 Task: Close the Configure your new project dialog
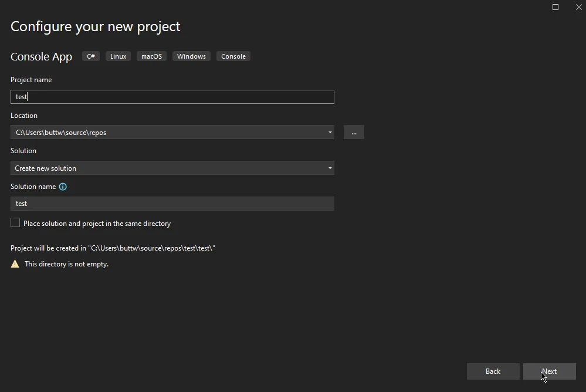578,7
